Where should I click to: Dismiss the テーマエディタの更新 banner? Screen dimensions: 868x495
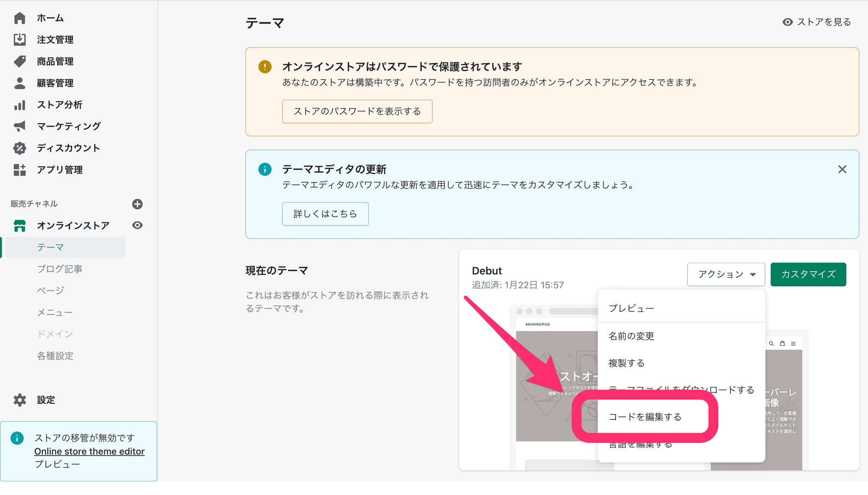tap(842, 170)
